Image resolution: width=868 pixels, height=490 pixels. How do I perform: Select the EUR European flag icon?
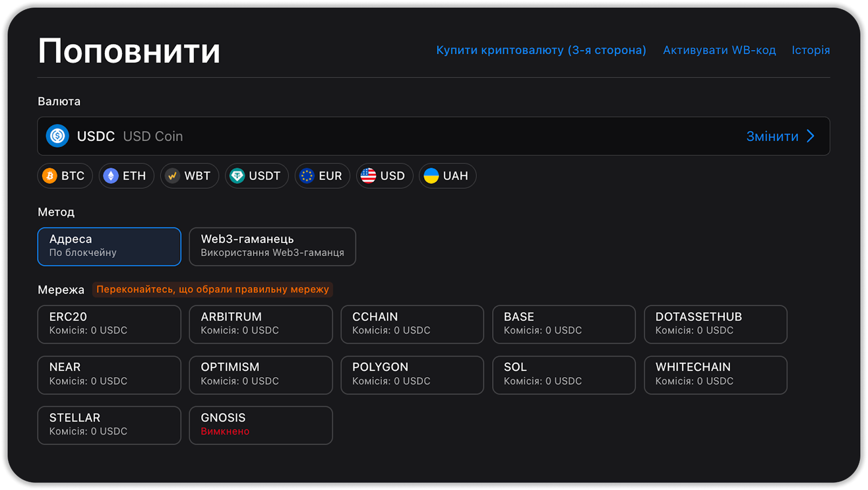pos(307,176)
